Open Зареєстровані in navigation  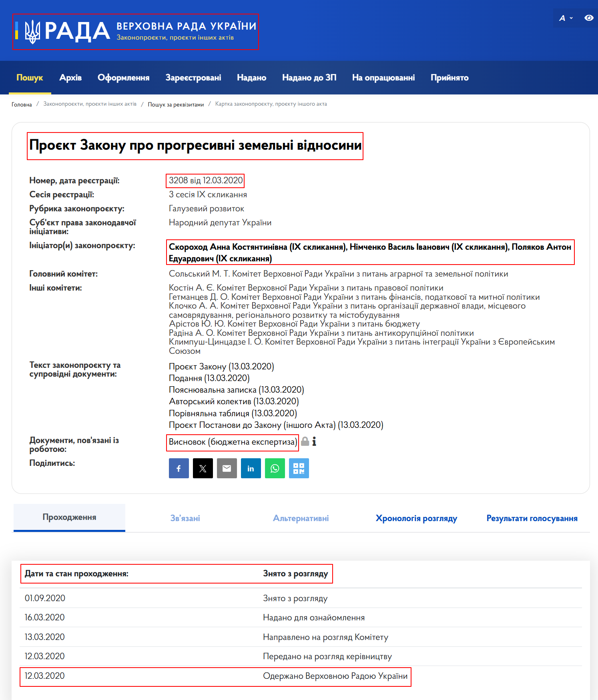tap(193, 78)
